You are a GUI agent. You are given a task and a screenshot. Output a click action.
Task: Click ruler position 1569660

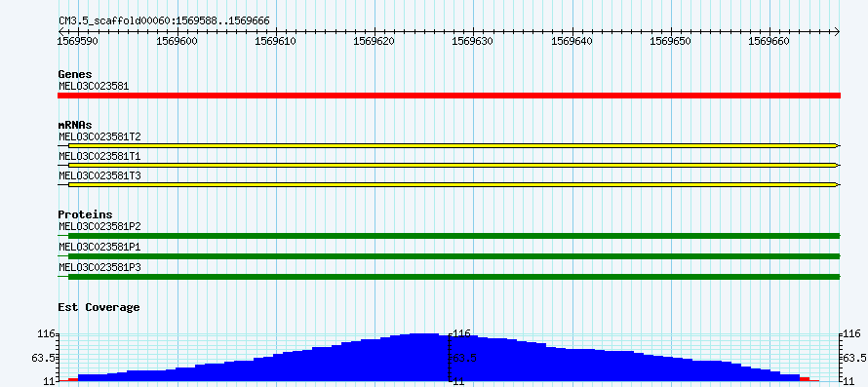click(769, 41)
